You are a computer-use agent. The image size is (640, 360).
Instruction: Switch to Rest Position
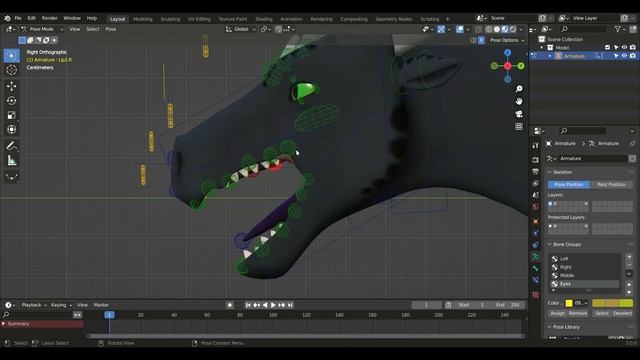611,184
